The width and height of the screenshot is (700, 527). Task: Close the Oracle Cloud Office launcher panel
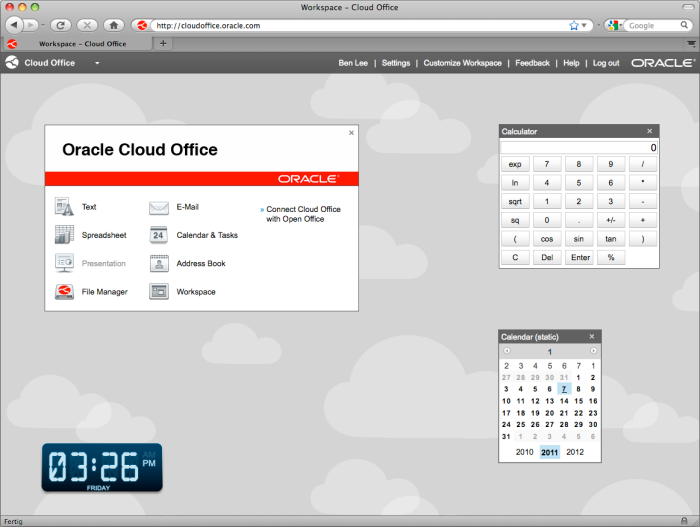point(351,133)
